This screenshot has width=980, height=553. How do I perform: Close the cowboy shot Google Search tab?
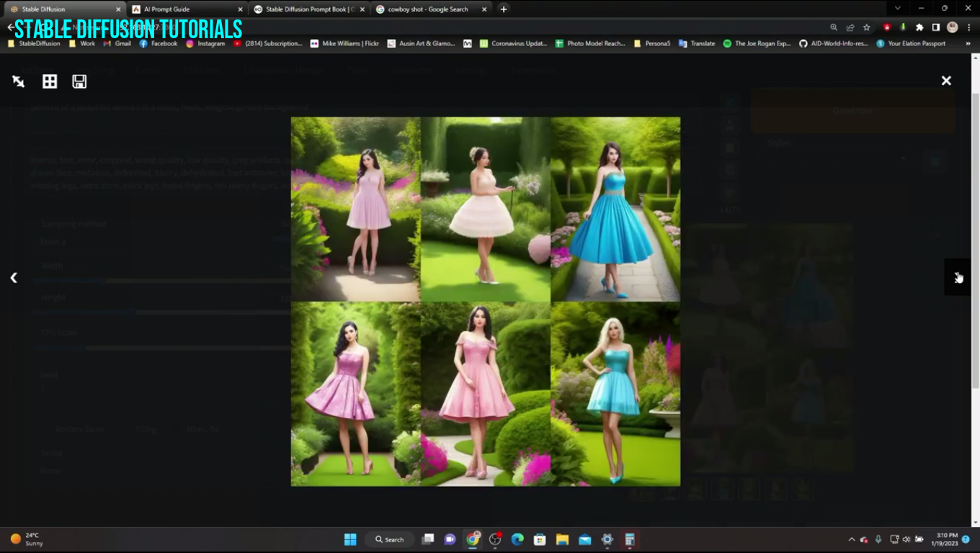[484, 9]
